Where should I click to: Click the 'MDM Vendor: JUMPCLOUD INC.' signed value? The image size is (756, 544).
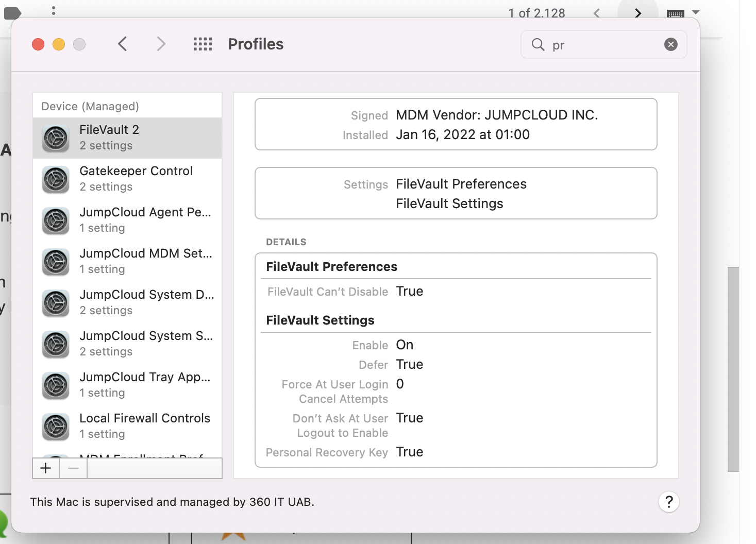(x=497, y=115)
